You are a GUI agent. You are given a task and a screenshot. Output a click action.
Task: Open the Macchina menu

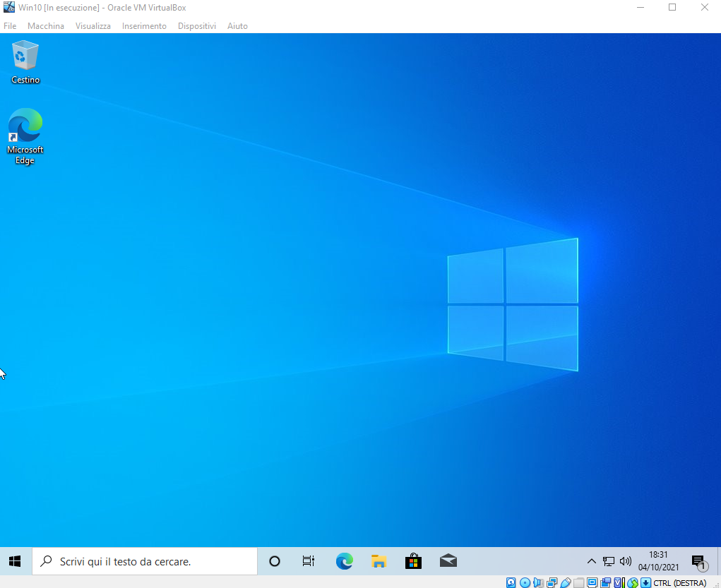[45, 25]
